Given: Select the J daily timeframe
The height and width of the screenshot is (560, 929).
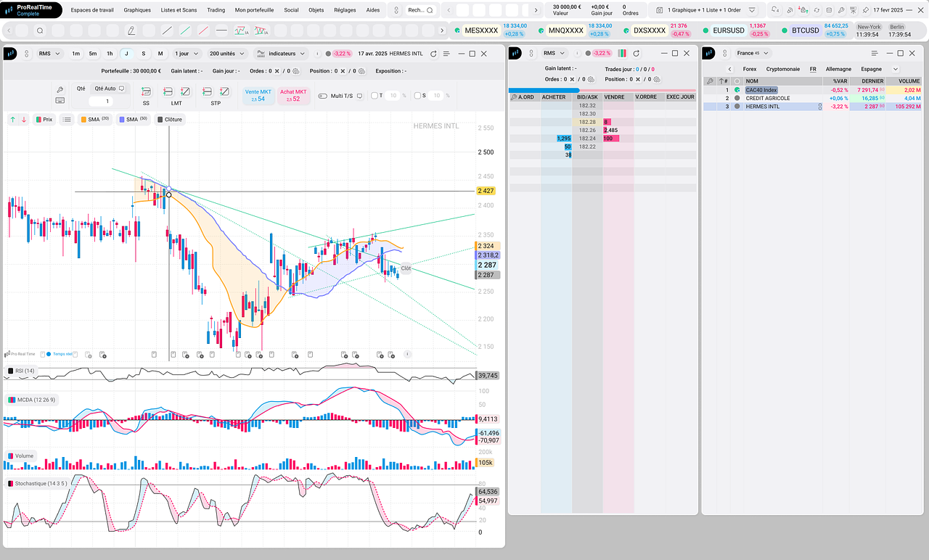Looking at the screenshot, I should pyautogui.click(x=126, y=54).
